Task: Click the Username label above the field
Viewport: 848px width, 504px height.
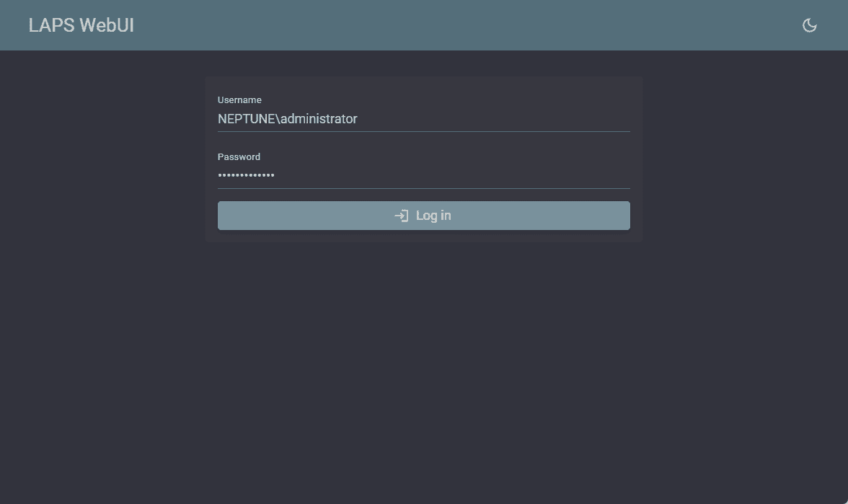Action: click(x=239, y=100)
